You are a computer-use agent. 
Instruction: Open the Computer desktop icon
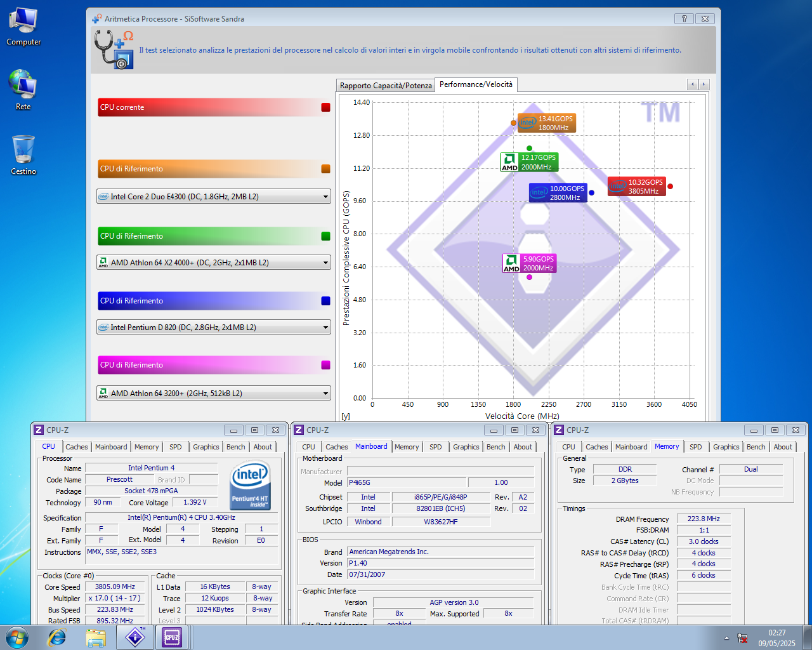coord(23,27)
